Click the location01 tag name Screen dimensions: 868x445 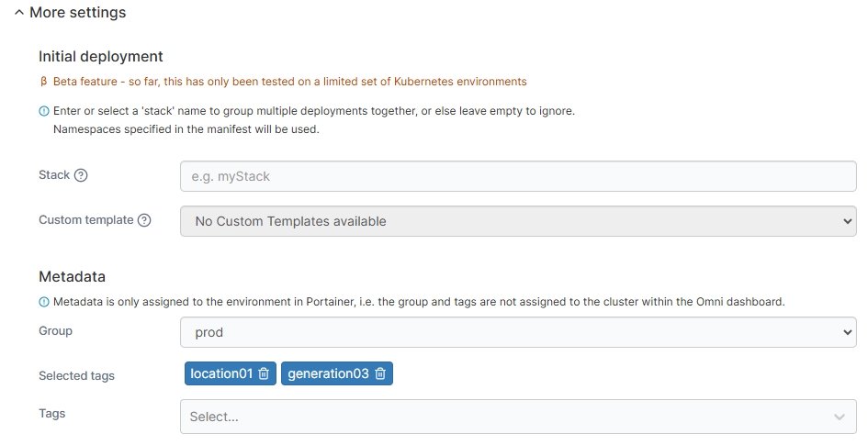[220, 373]
